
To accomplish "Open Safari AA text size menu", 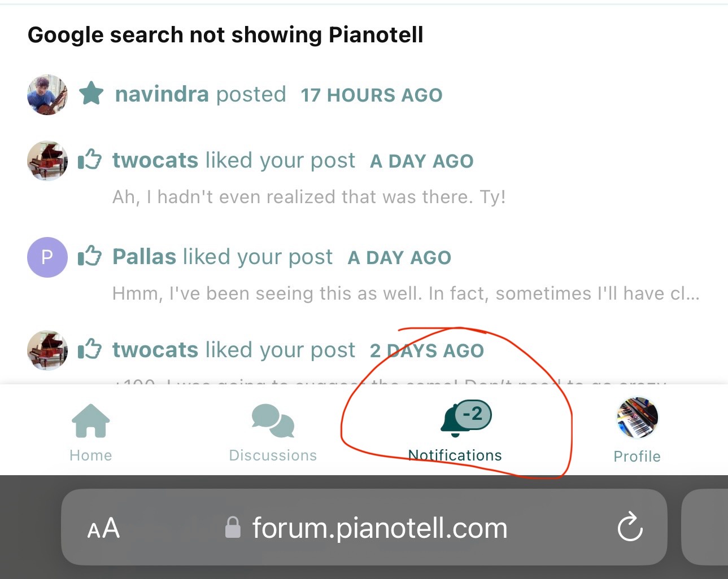I will pyautogui.click(x=104, y=529).
